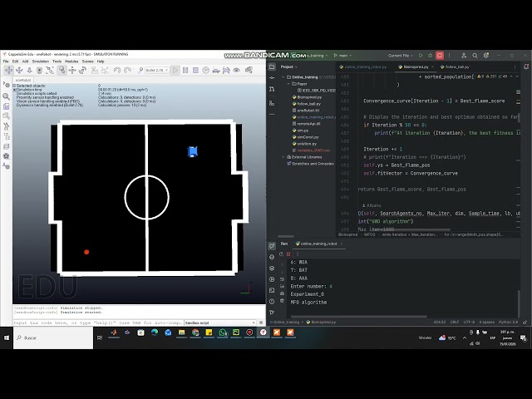Switch to online_training_robot.py editor tab
Image resolution: width=532 pixels, height=399 pixels.
coord(362,66)
